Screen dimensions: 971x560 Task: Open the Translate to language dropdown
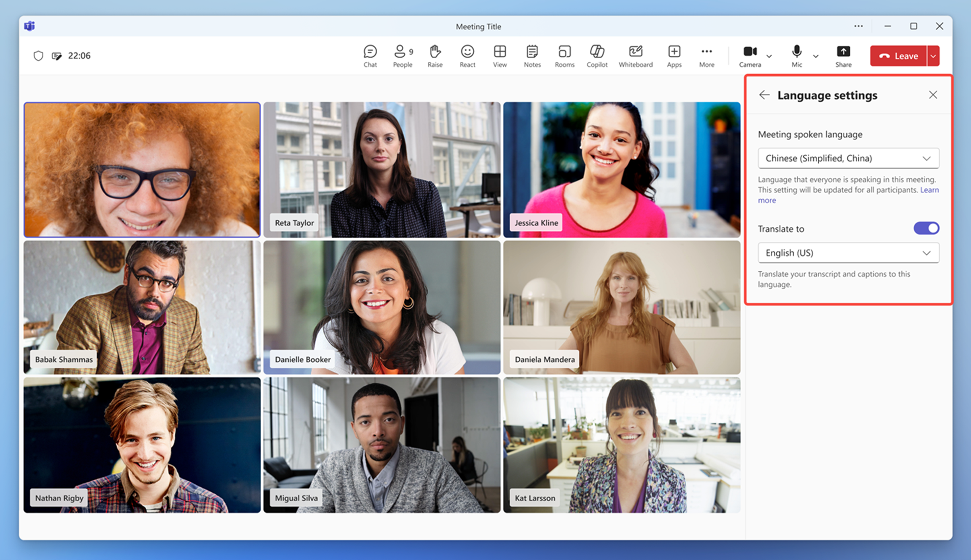tap(848, 253)
